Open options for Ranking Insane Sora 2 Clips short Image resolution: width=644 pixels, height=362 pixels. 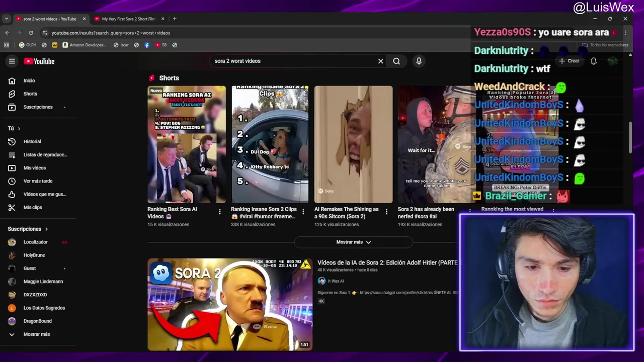click(303, 212)
